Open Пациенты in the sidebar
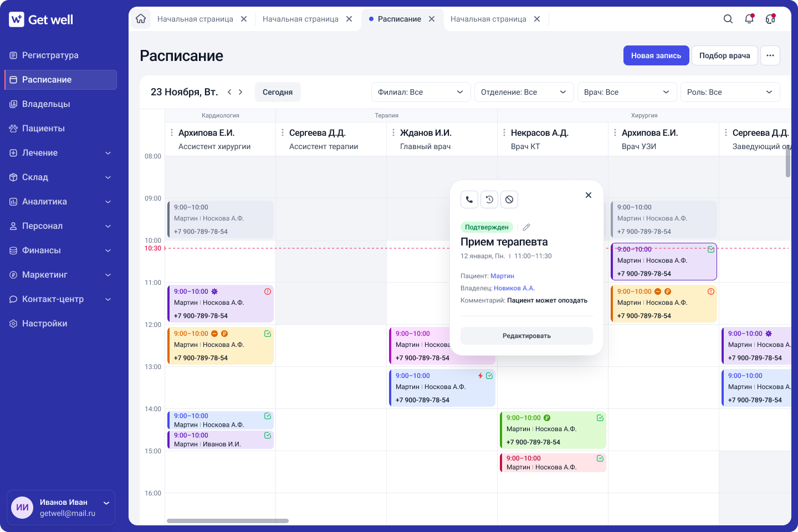The height and width of the screenshot is (532, 798). [61, 129]
